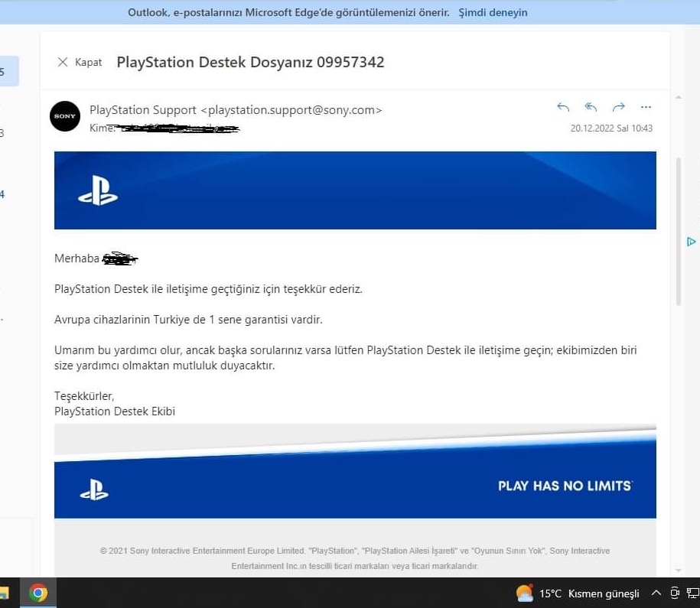700x608 pixels.
Task: Click the PlayStation Destek Ekibi signature
Action: coord(115,411)
